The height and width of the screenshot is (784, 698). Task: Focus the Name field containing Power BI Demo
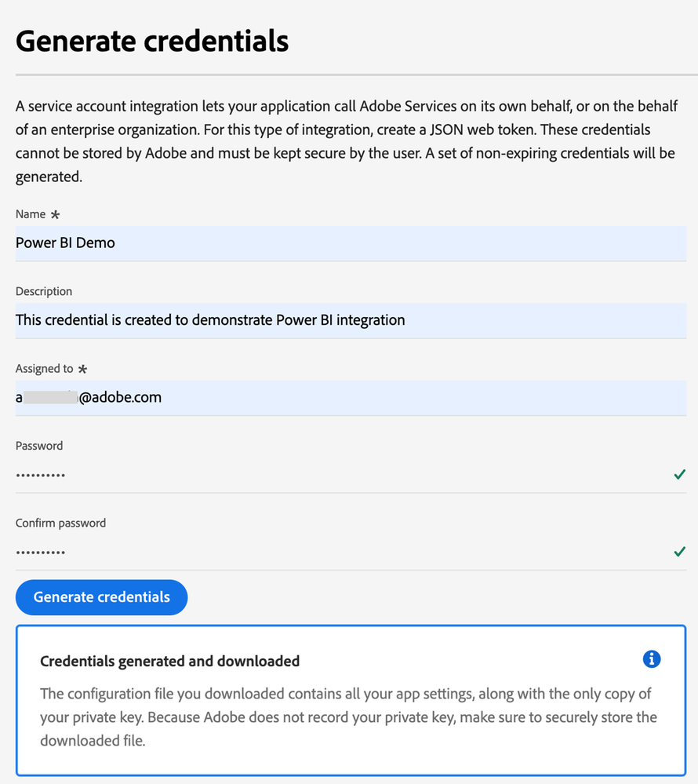click(351, 243)
